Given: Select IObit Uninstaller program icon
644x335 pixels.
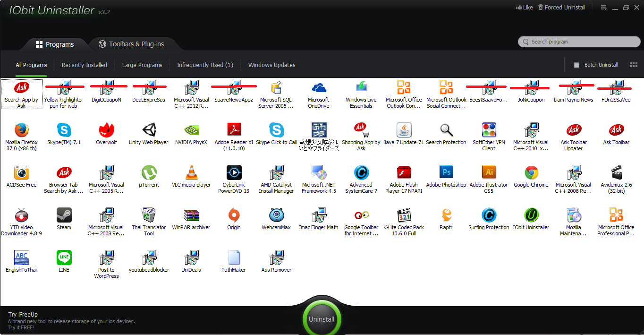Looking at the screenshot, I should [x=531, y=215].
